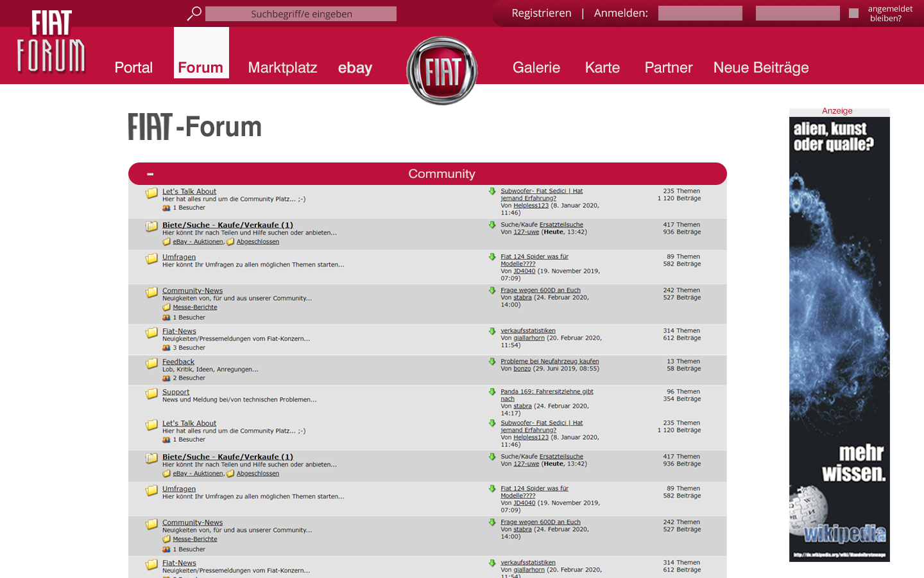Click the username field after Anmelden
This screenshot has width=924, height=578.
pyautogui.click(x=700, y=13)
